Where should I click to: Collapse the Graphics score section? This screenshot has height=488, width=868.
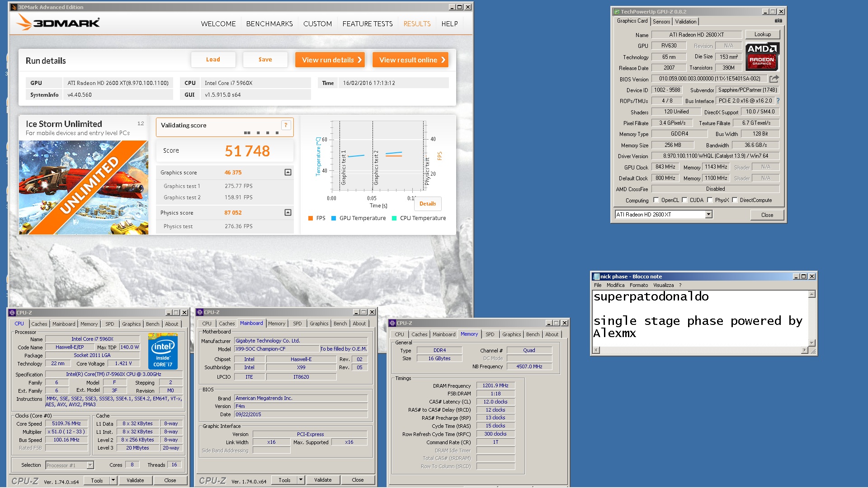[x=288, y=172]
